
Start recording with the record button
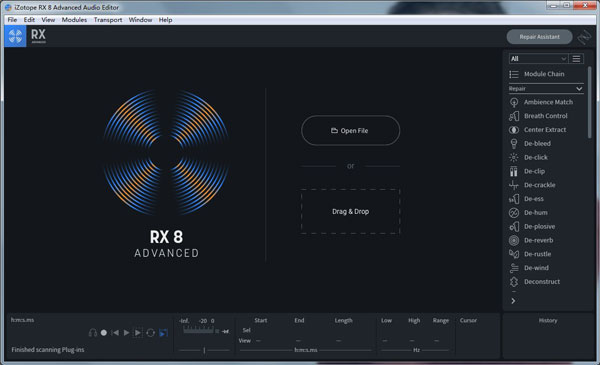pos(104,333)
